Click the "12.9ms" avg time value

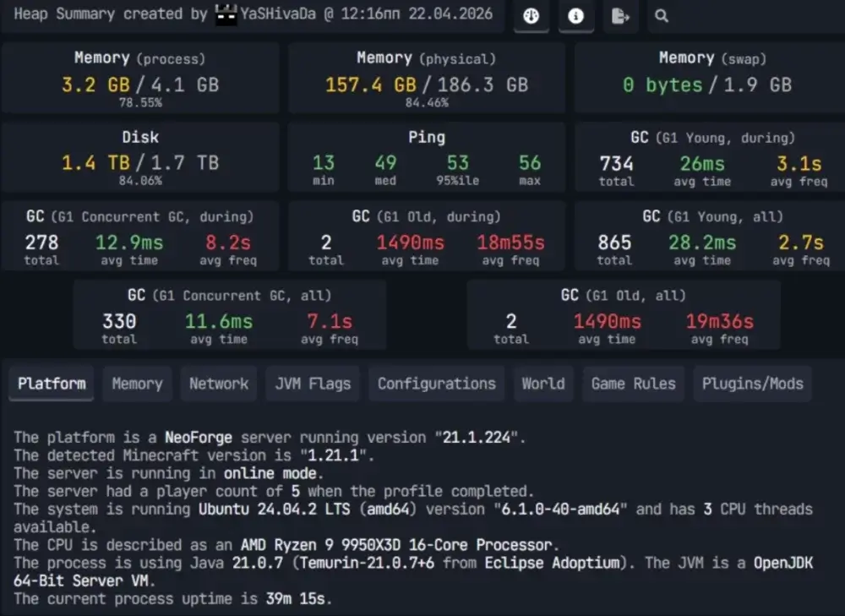129,243
